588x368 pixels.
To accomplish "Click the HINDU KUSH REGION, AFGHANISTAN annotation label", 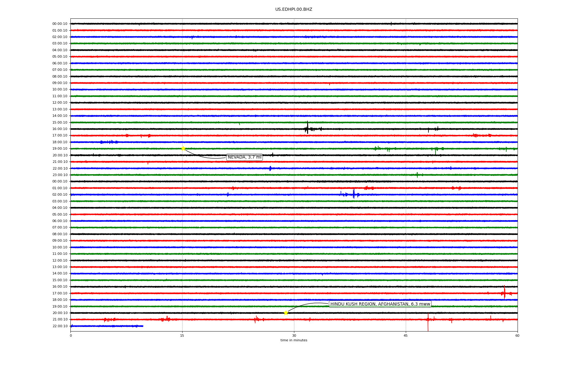I will click(380, 304).
